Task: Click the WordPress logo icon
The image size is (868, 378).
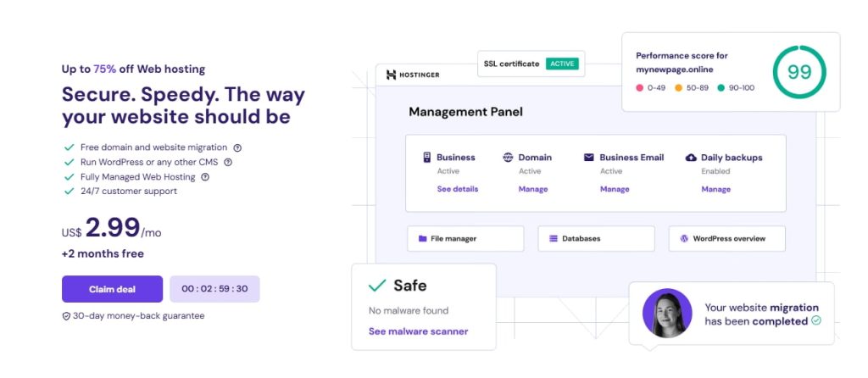Action: (683, 239)
